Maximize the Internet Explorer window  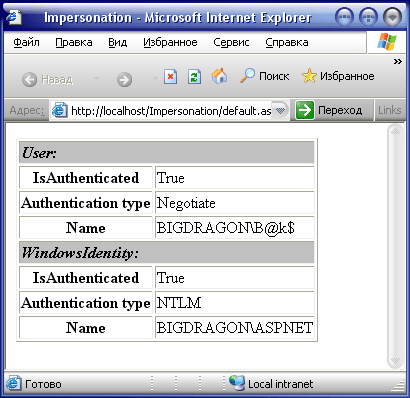click(x=368, y=16)
